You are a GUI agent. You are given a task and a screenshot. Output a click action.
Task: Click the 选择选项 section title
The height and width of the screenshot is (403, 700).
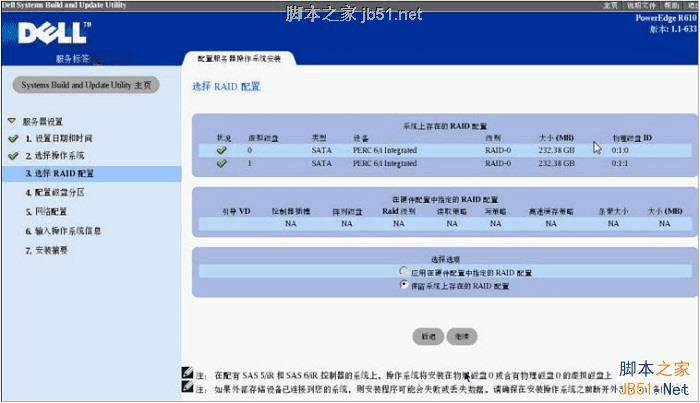pyautogui.click(x=445, y=259)
